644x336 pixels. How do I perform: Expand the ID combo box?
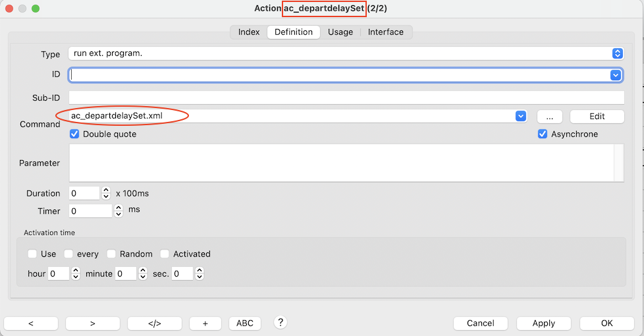pyautogui.click(x=616, y=75)
